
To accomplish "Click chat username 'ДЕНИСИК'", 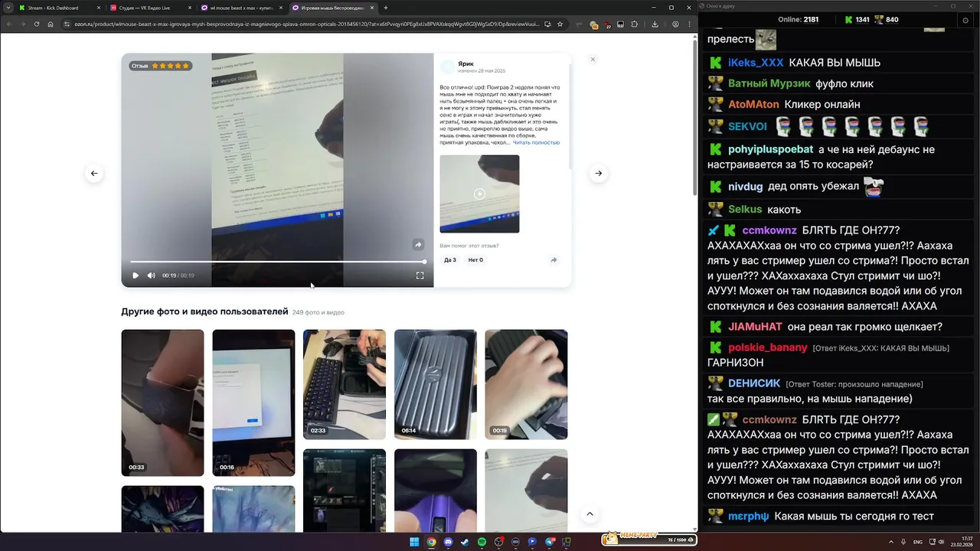I will (754, 383).
